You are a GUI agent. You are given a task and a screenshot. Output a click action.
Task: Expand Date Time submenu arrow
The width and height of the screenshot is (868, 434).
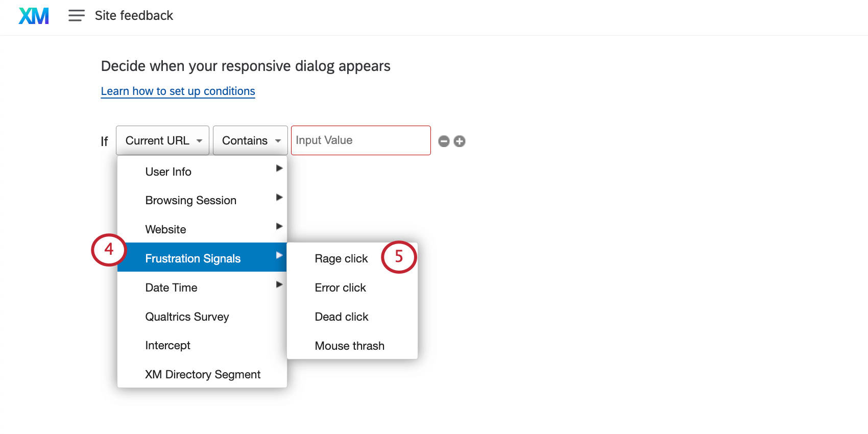point(279,284)
